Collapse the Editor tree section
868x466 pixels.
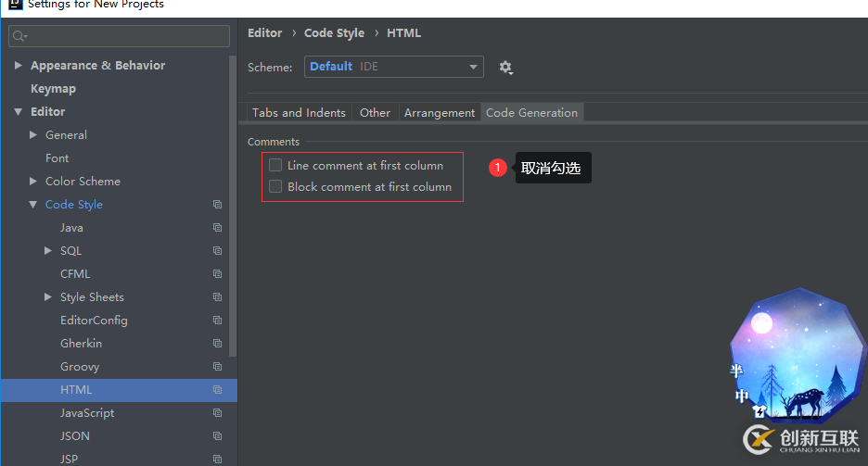(19, 112)
